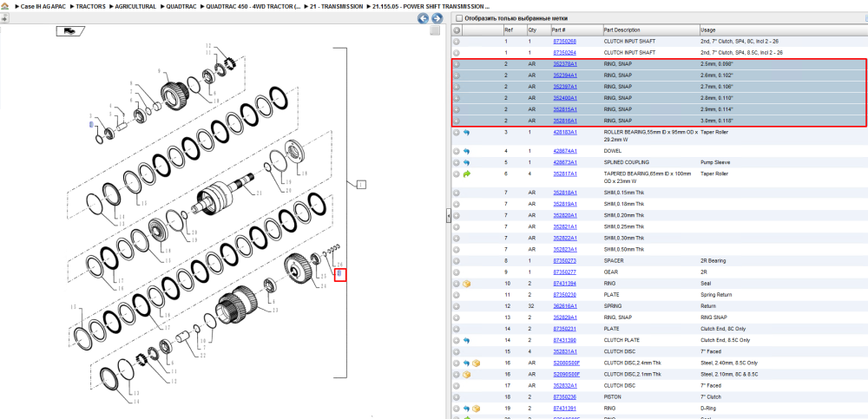Click the blue arrow icon for RING 87431391

coord(466,409)
